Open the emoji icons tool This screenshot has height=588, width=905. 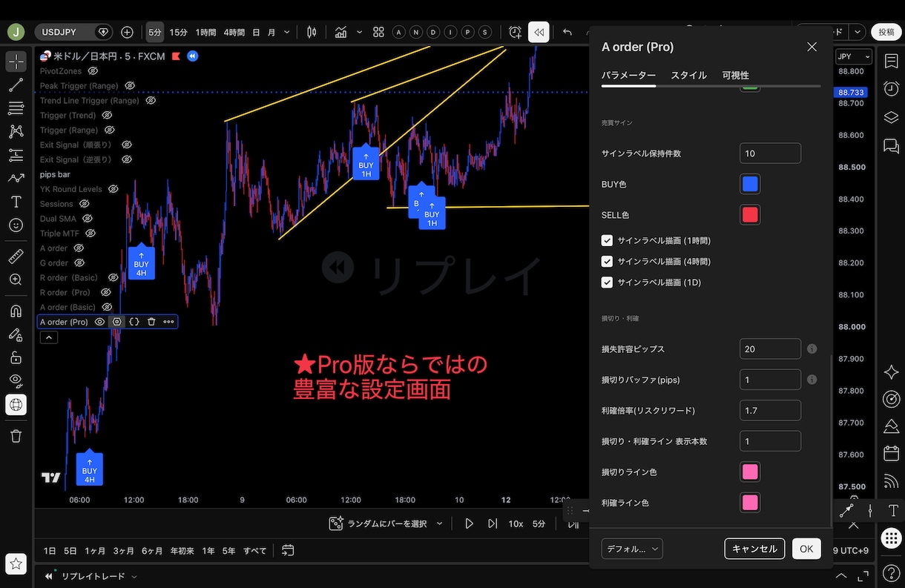[16, 225]
